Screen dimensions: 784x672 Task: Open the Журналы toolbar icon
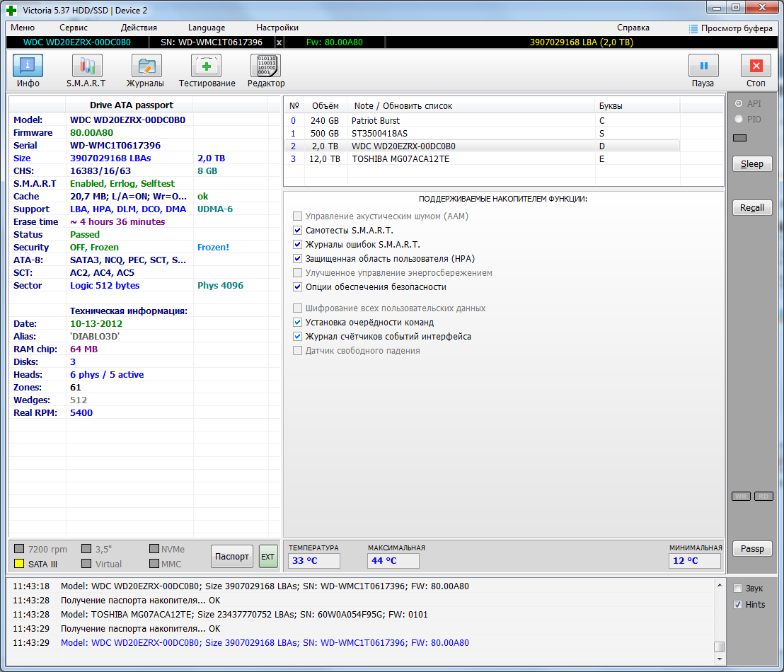tap(146, 66)
